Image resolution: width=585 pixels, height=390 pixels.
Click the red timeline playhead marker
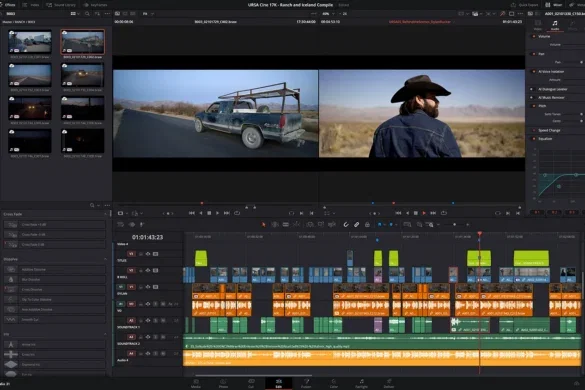pos(480,234)
